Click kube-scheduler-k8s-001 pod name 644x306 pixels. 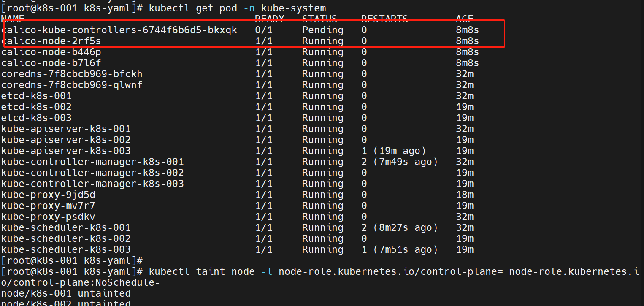point(66,227)
